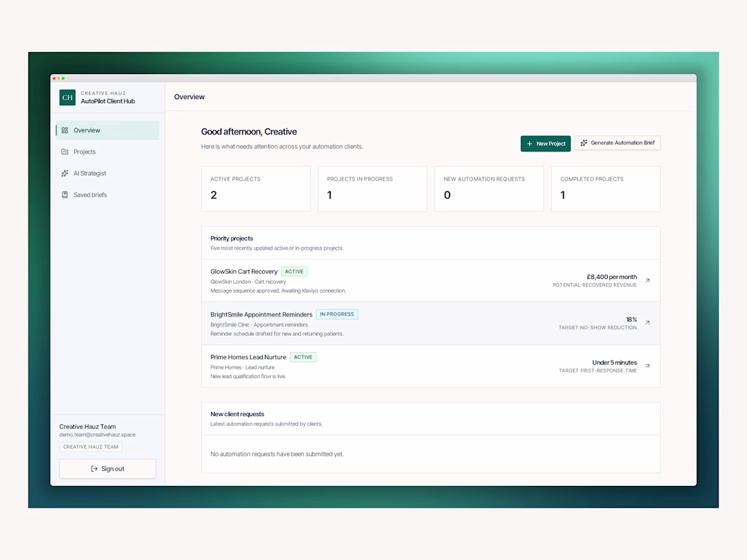Click the AutoPilot Client Hub title
The image size is (747, 560).
[x=108, y=101]
